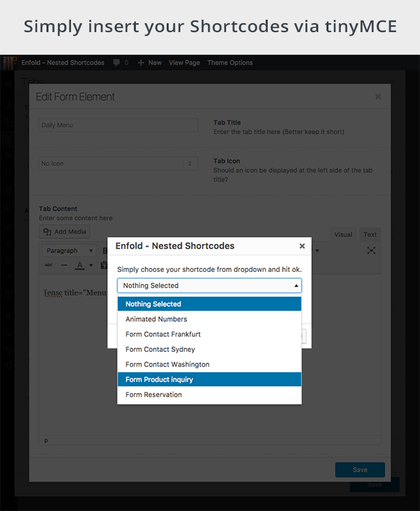Select 'Form Contact Sydney' option
The width and height of the screenshot is (420, 511).
pos(209,349)
